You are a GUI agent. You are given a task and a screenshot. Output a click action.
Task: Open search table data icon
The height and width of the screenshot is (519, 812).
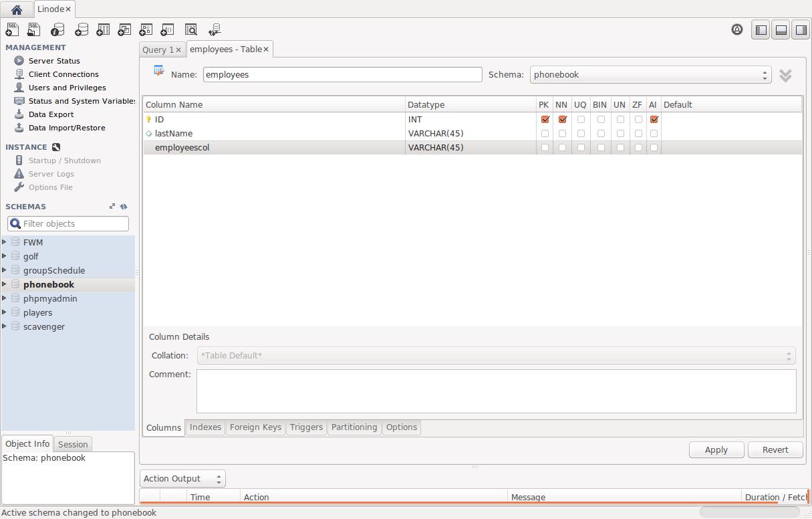point(191,29)
